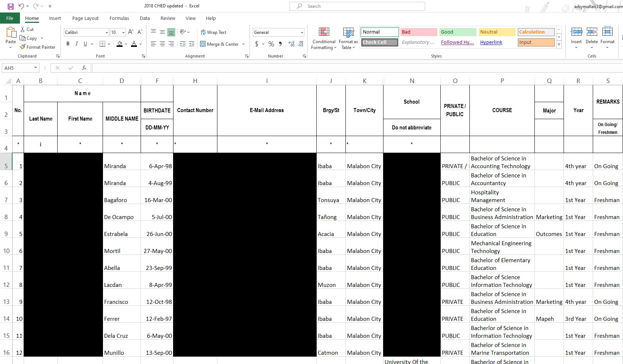Open the File tab
The height and width of the screenshot is (364, 623).
pyautogui.click(x=10, y=18)
